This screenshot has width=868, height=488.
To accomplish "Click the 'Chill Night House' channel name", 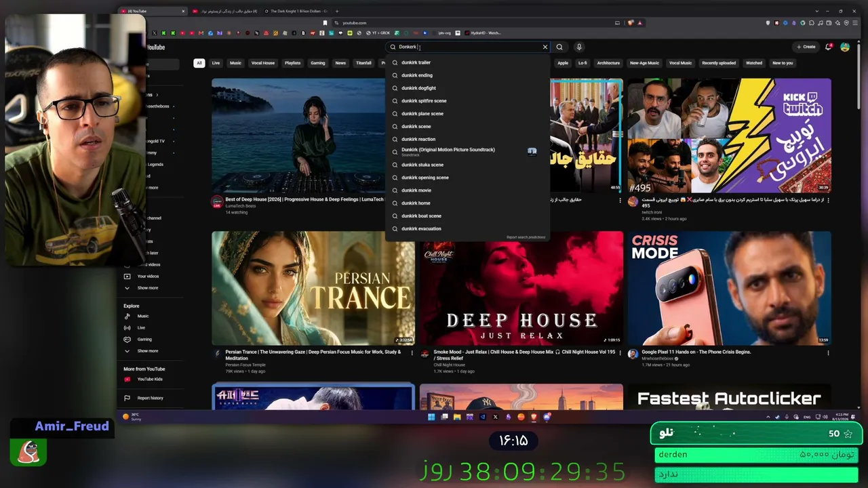I will [x=449, y=365].
